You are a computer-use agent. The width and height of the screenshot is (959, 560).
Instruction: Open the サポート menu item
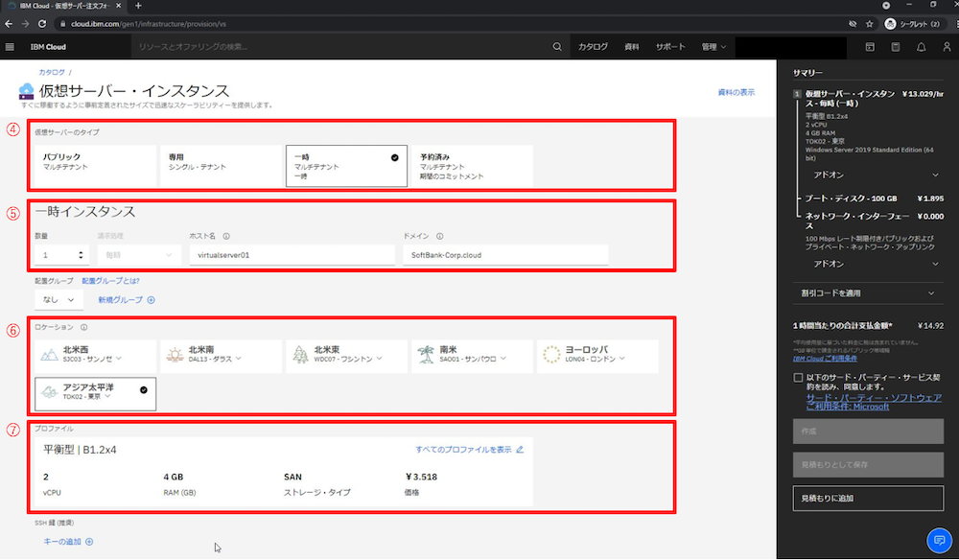coord(670,47)
